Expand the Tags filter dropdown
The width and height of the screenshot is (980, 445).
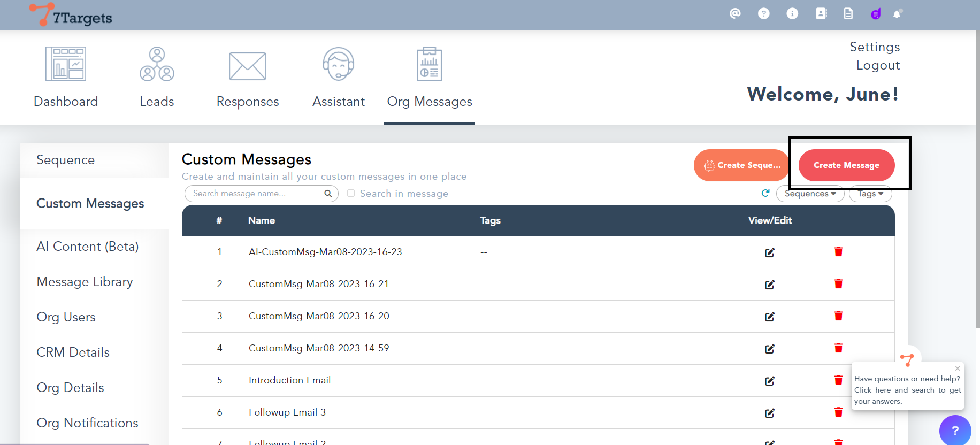[870, 194]
